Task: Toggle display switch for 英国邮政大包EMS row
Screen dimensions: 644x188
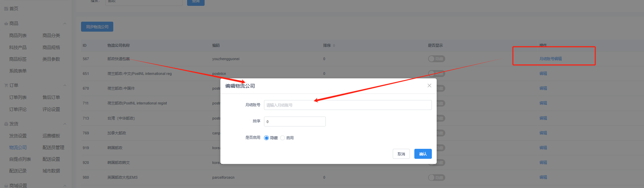Action: 436,177
